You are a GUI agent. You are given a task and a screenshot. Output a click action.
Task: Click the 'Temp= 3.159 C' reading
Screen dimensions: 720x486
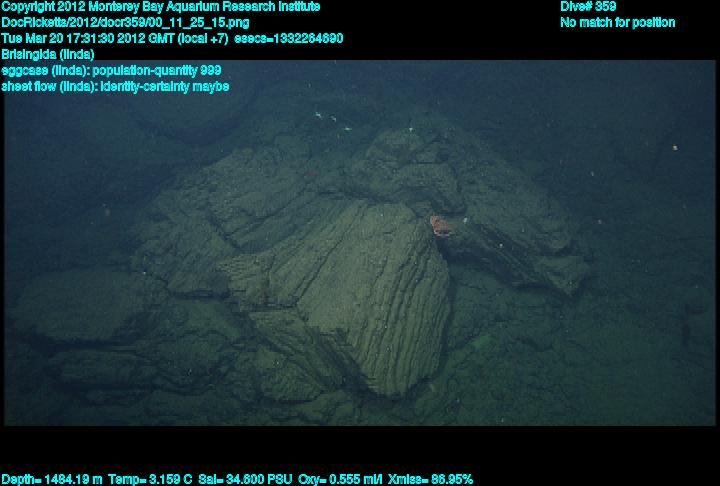(150, 480)
